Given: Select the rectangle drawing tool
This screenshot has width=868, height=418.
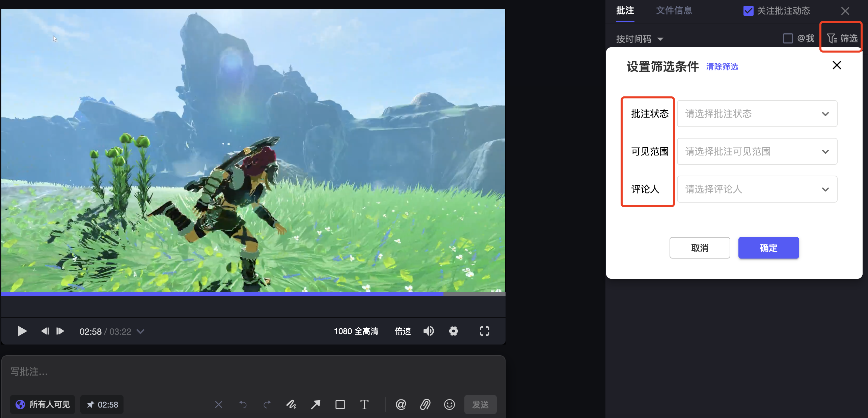Looking at the screenshot, I should coord(340,404).
